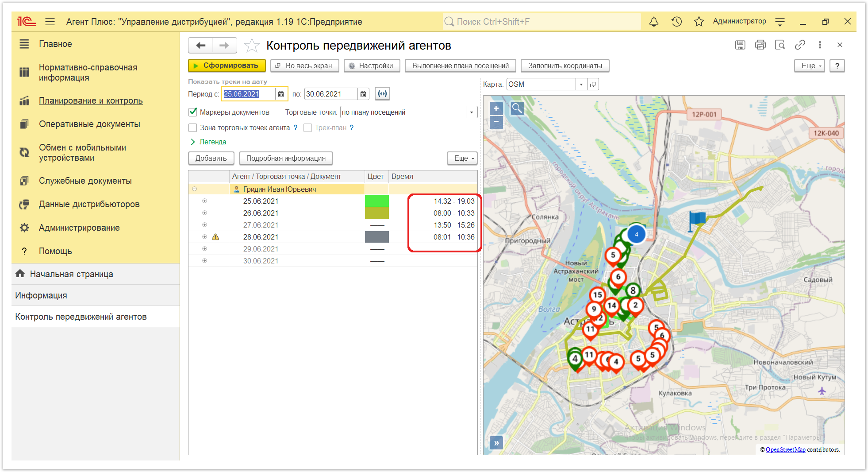Screen dimensions: 868x472
Task: Print the report with printer icon
Action: coord(760,45)
